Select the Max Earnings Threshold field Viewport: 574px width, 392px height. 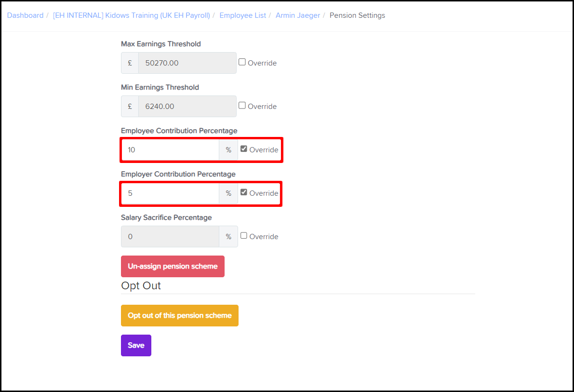click(x=187, y=63)
